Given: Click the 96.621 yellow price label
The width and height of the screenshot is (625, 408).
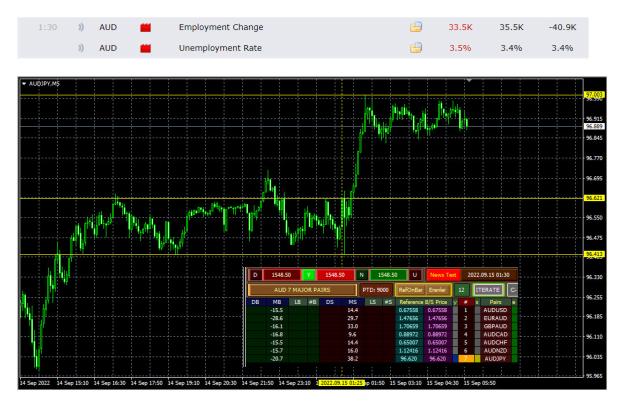Looking at the screenshot, I should [594, 198].
